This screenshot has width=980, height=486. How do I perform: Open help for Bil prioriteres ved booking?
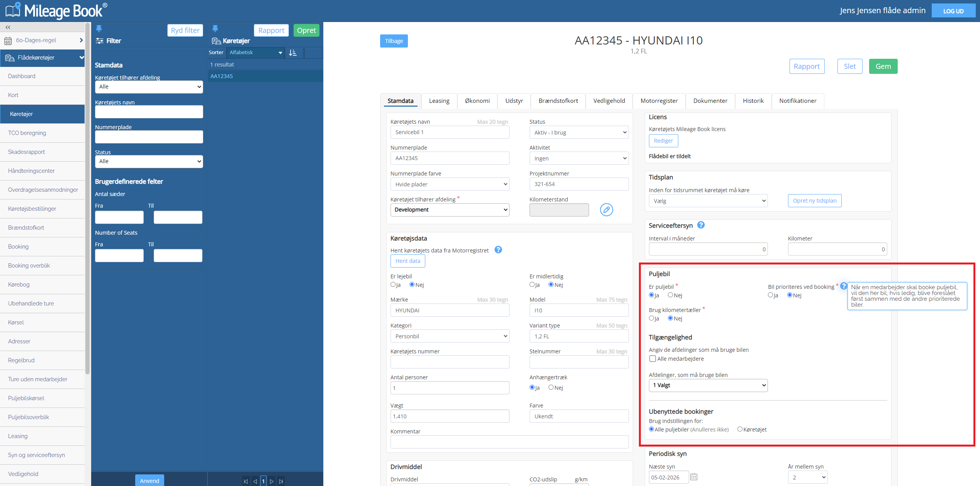pyautogui.click(x=844, y=286)
